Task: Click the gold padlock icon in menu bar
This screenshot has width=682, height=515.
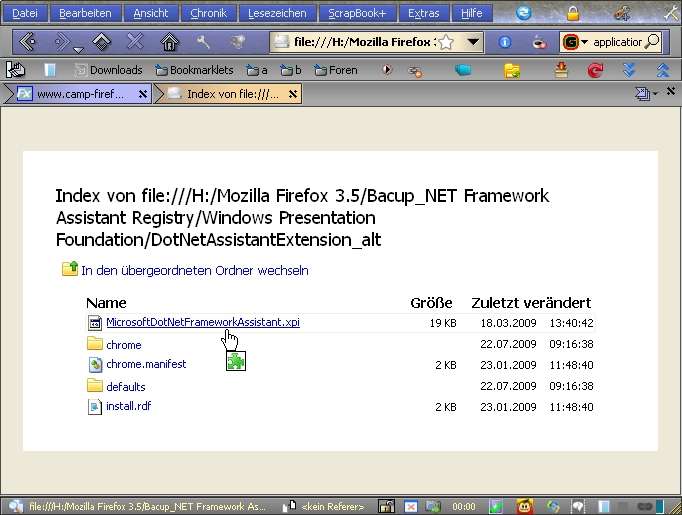Action: (573, 13)
